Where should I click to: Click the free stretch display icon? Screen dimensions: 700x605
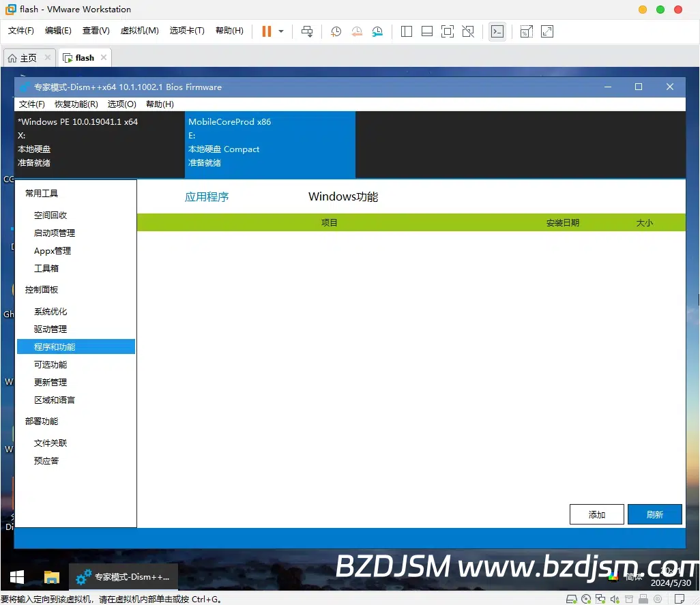coord(547,31)
